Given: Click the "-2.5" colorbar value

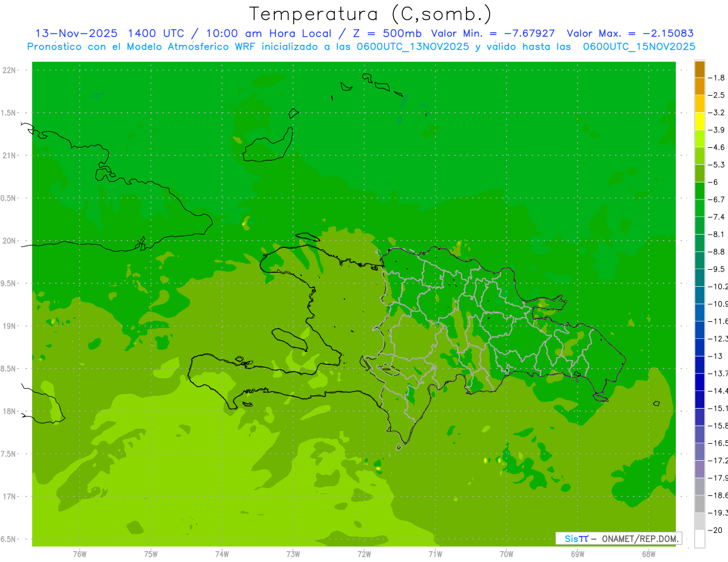Looking at the screenshot, I should (716, 95).
